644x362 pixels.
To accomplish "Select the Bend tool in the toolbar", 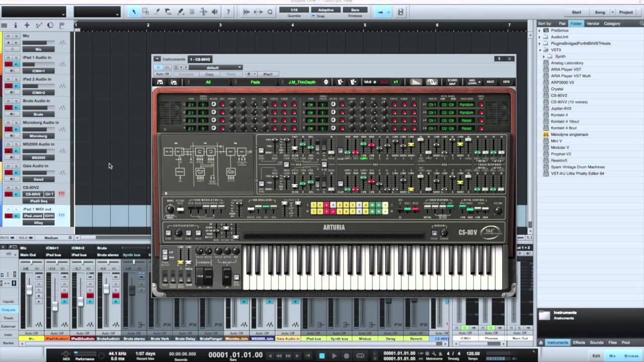I will click(203, 12).
